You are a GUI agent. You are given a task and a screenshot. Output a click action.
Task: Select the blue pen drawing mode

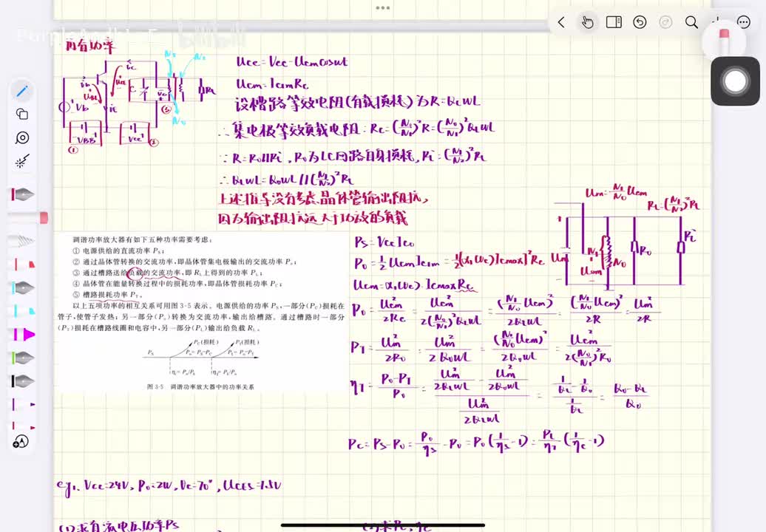[x=22, y=91]
